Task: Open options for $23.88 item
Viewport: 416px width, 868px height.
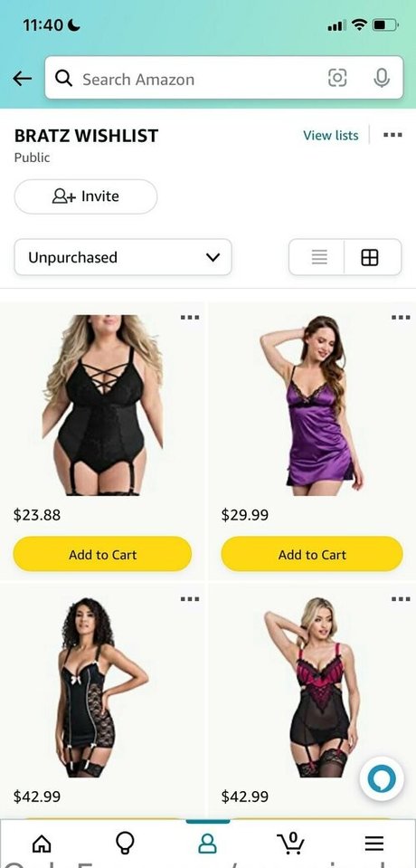Action: coord(190,317)
